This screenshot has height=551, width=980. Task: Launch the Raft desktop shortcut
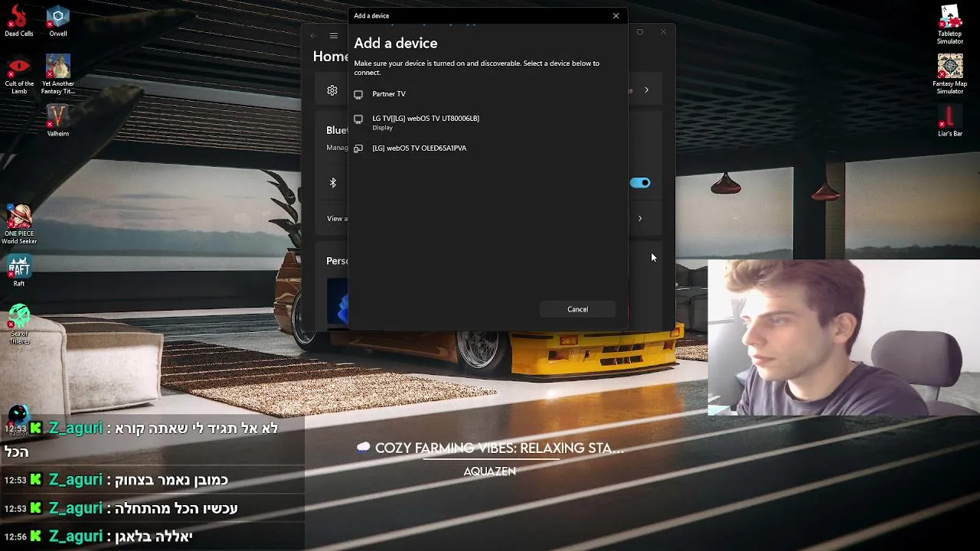[x=19, y=271]
